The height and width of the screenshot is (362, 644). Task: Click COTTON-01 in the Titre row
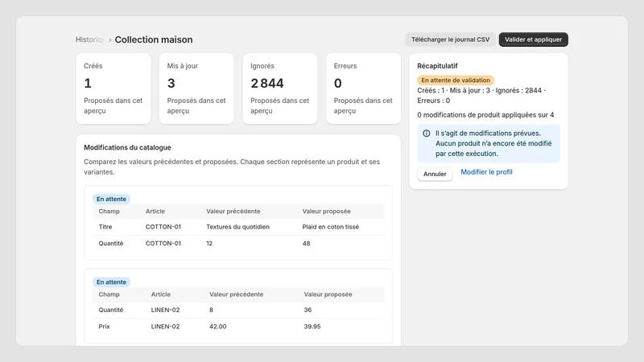click(163, 227)
